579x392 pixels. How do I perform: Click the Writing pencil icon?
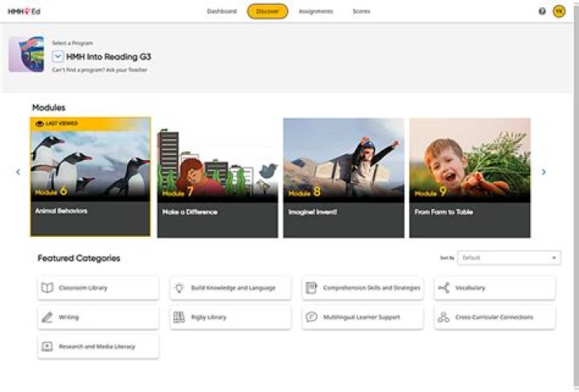pyautogui.click(x=47, y=317)
